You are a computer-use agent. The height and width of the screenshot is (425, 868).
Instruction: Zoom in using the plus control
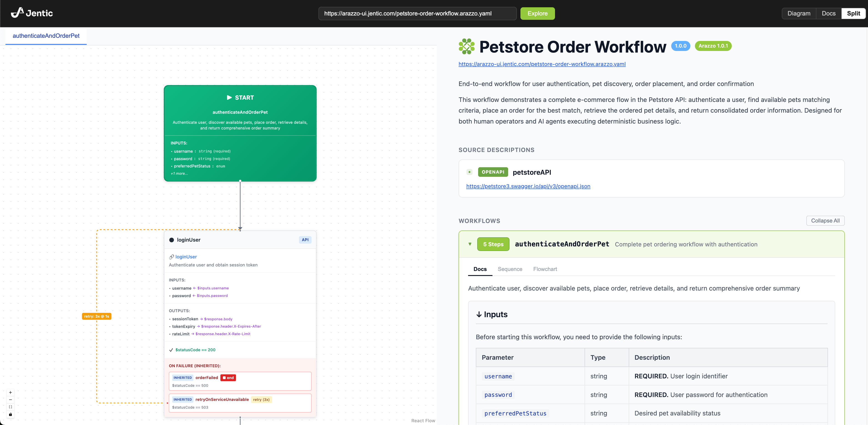(x=10, y=392)
